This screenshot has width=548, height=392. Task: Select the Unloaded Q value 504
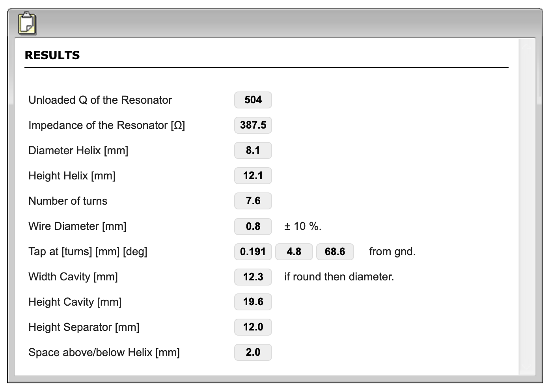pos(253,100)
